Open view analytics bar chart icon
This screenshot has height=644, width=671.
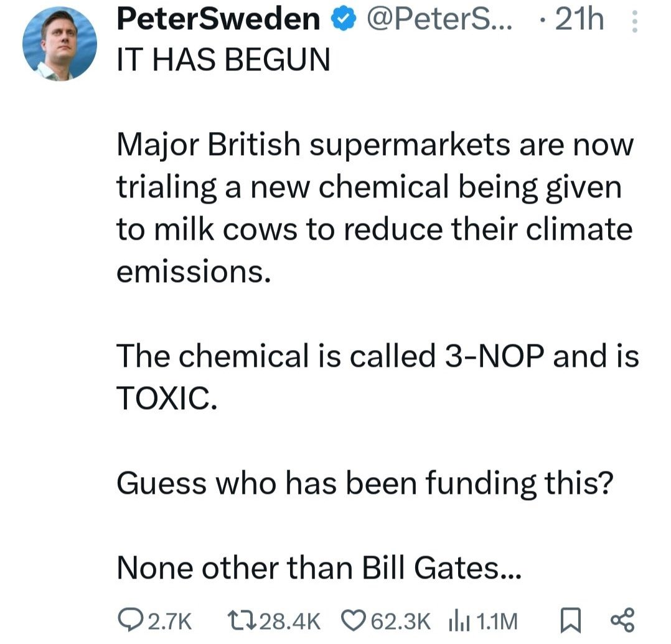pos(457,620)
